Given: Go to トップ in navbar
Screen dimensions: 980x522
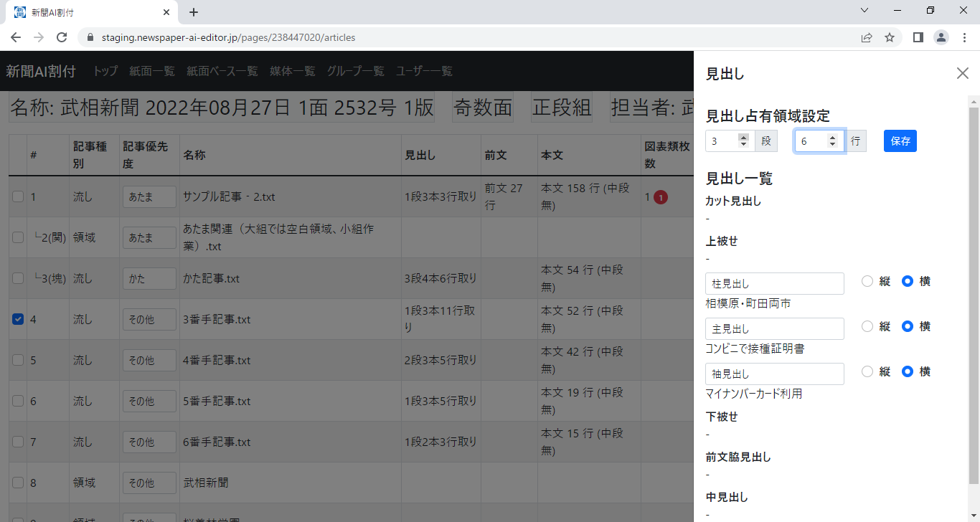Looking at the screenshot, I should coord(105,71).
